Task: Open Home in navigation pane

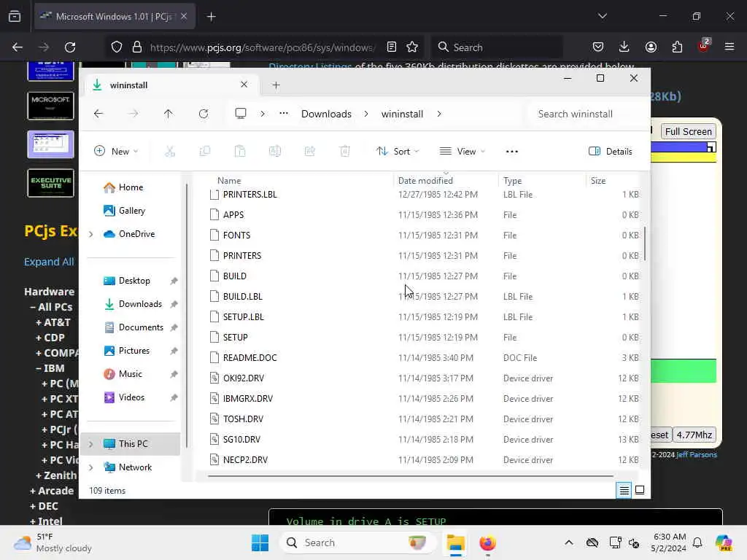Action: click(x=131, y=187)
